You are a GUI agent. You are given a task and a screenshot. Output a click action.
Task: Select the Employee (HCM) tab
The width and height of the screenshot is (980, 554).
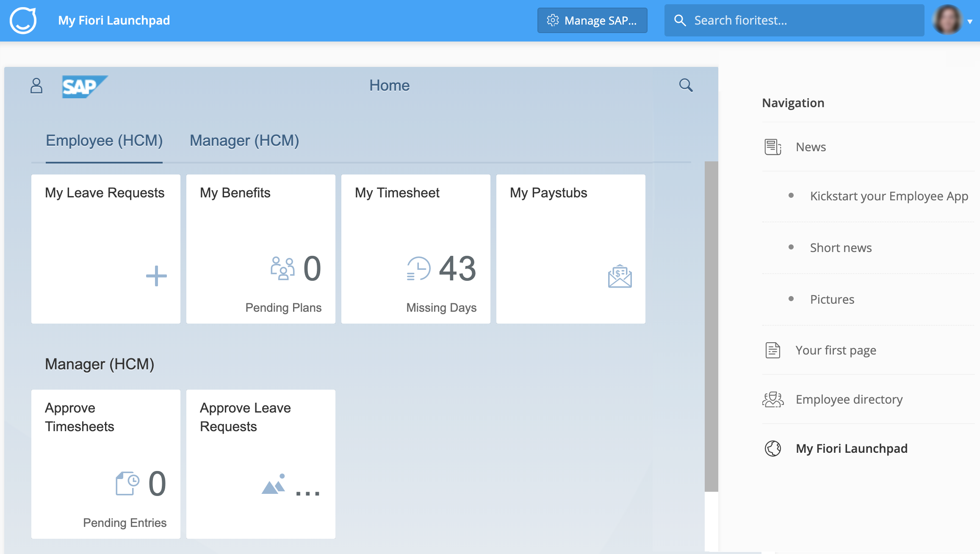pos(104,140)
